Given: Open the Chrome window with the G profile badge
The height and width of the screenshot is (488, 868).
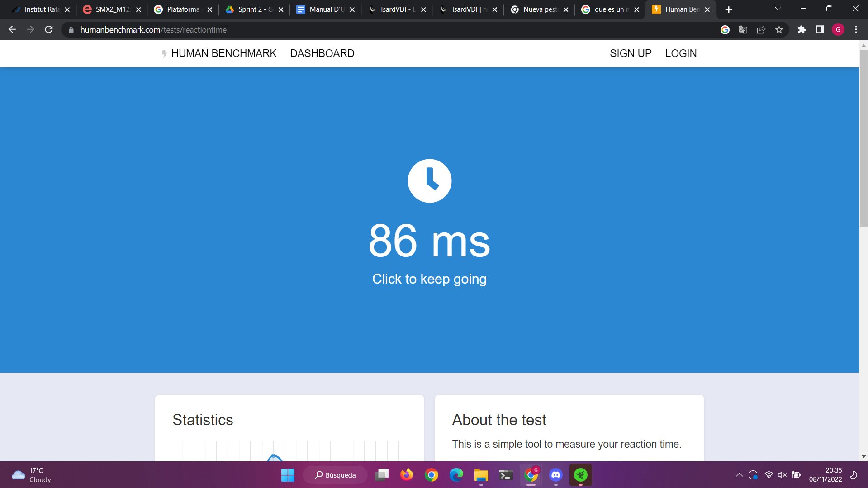Looking at the screenshot, I should pos(531,475).
